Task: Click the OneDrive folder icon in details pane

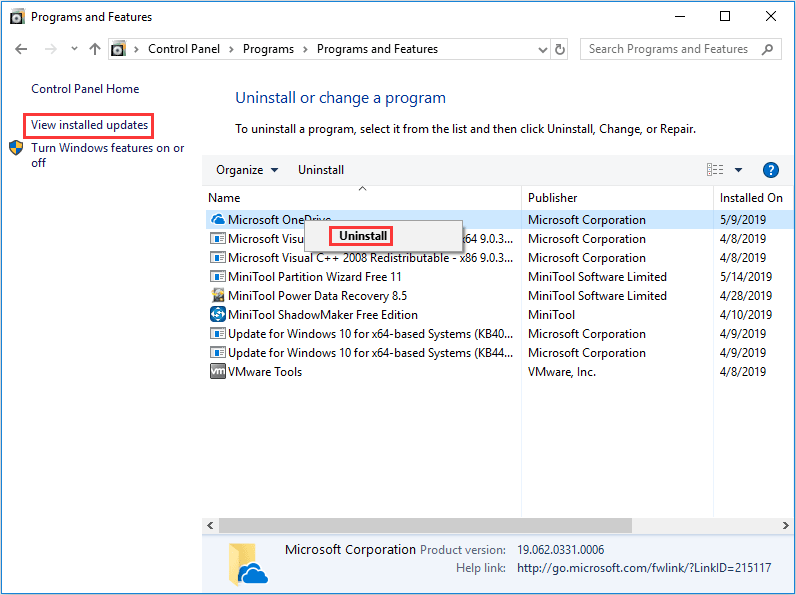Action: click(x=248, y=564)
